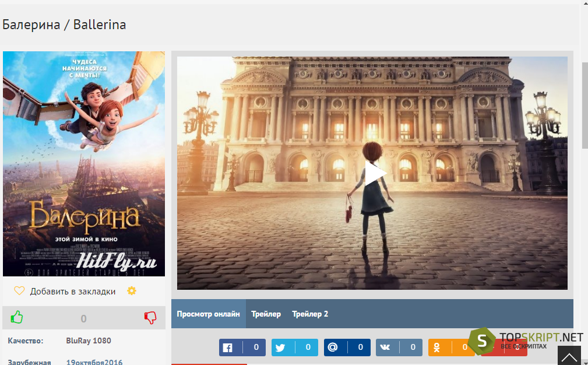
Task: Click the heart bookmark icon
Action: coord(19,291)
